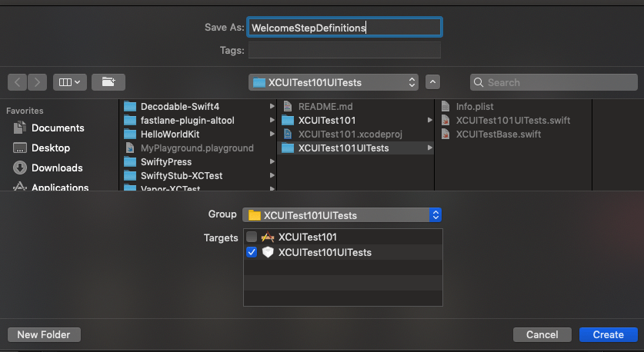The image size is (644, 352).
Task: Select the Documents icon in Favorites
Action: pos(20,128)
